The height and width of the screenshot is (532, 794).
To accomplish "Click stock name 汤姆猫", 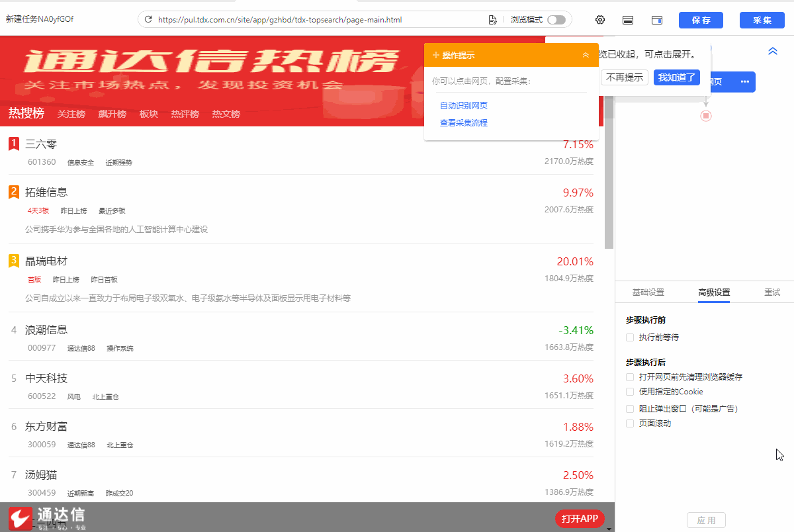I will pyautogui.click(x=41, y=474).
